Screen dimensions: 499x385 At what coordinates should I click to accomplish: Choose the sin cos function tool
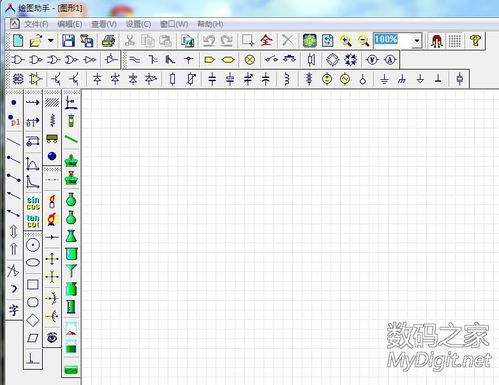(x=33, y=203)
